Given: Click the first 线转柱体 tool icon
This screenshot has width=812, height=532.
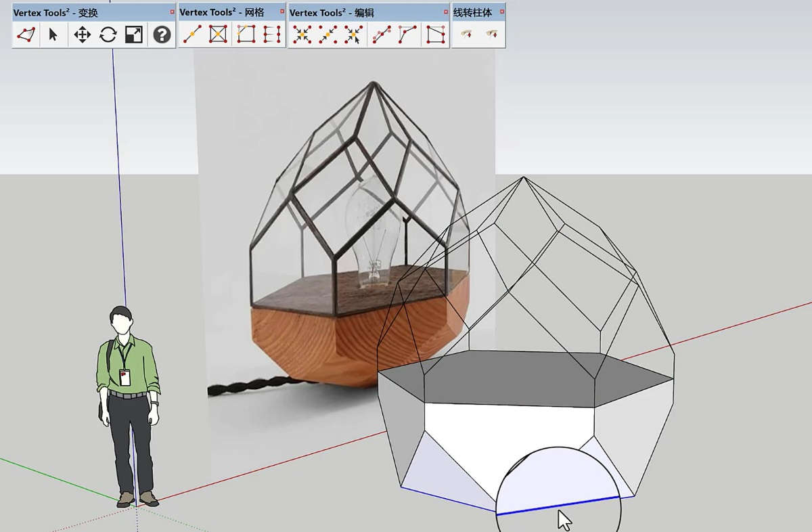Looking at the screenshot, I should point(466,35).
